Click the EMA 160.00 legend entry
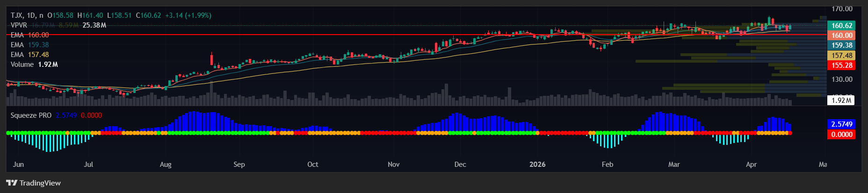868x193 pixels. (x=29, y=35)
